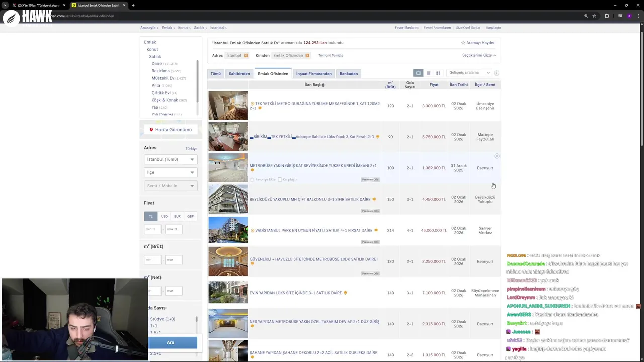Click the category list scrollbar

197,80
